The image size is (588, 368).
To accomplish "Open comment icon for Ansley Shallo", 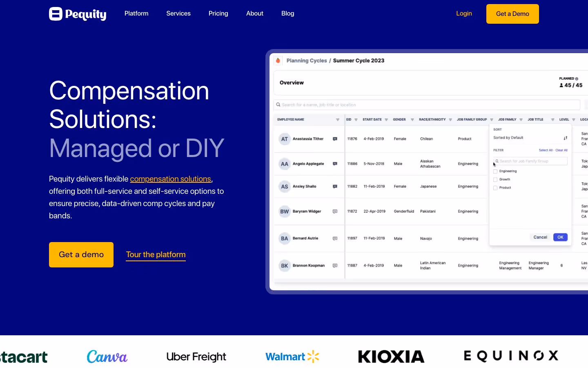I will pyautogui.click(x=335, y=186).
